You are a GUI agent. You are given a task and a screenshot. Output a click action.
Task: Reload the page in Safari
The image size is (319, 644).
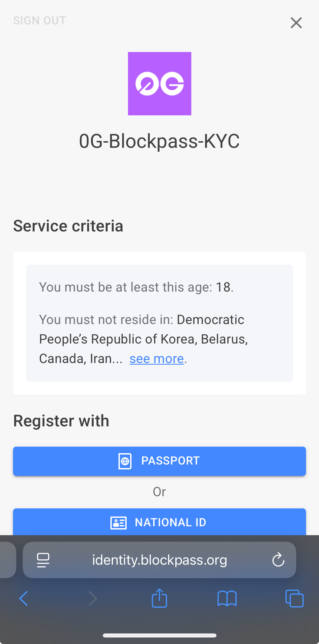pyautogui.click(x=278, y=560)
